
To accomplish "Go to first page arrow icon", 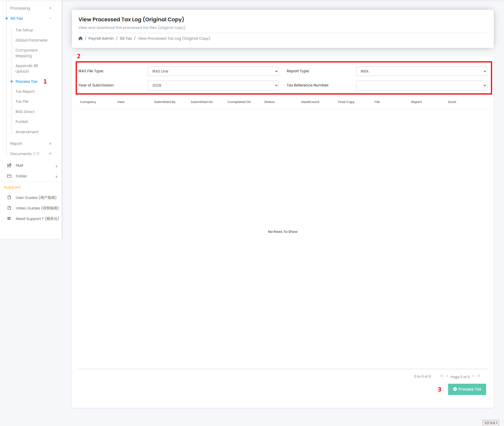I will point(442,376).
